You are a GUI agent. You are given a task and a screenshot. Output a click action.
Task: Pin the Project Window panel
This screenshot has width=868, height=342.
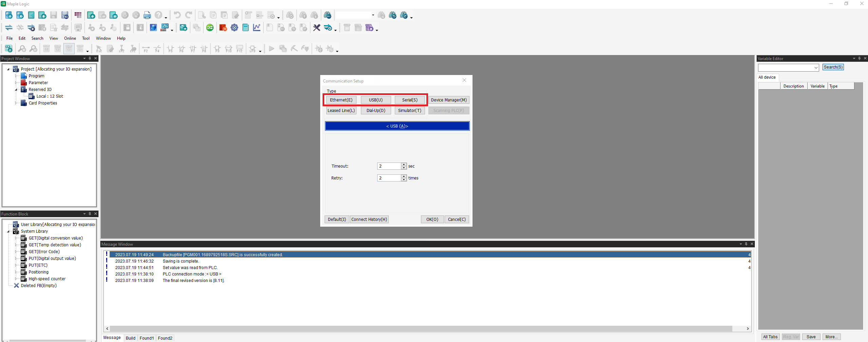pos(90,58)
